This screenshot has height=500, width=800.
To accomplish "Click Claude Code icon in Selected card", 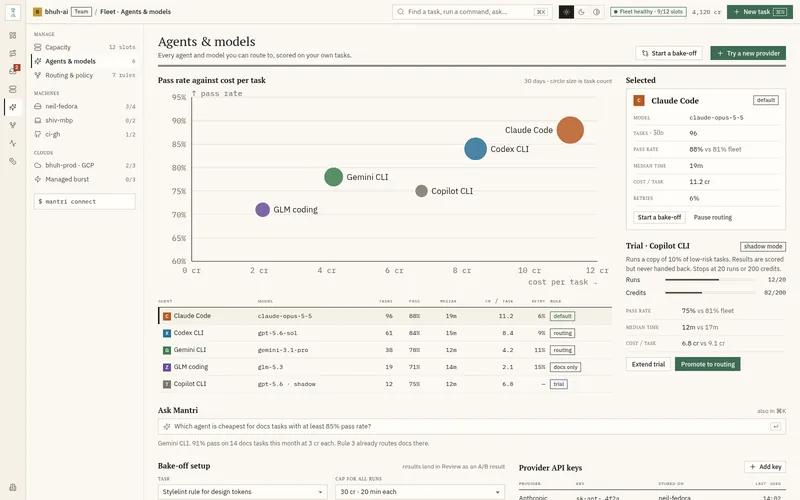I will [x=639, y=101].
